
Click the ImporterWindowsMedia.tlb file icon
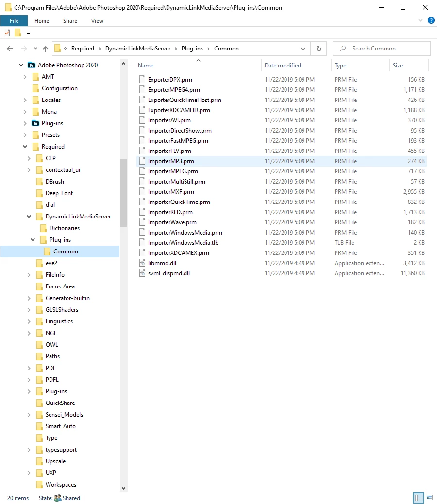[142, 243]
